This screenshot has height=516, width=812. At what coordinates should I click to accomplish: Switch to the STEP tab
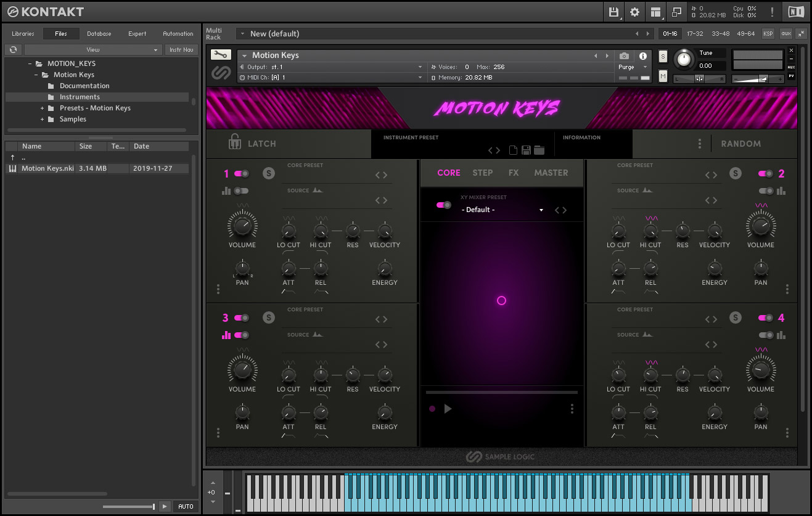tap(483, 173)
